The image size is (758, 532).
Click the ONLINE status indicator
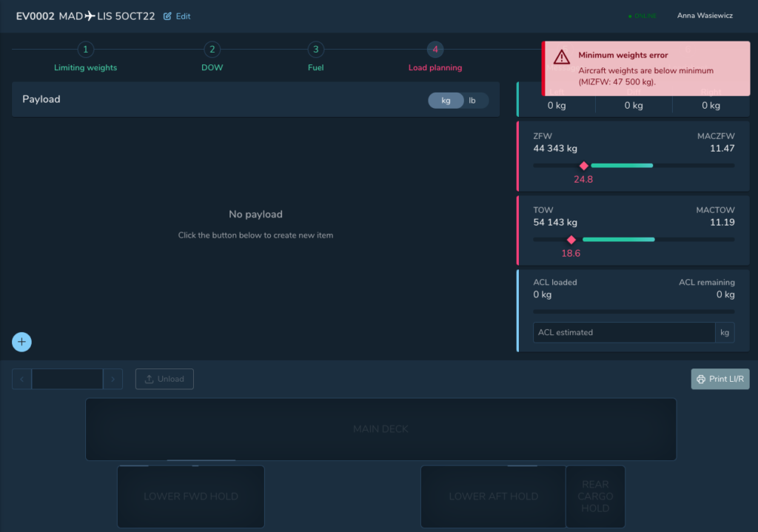(643, 16)
